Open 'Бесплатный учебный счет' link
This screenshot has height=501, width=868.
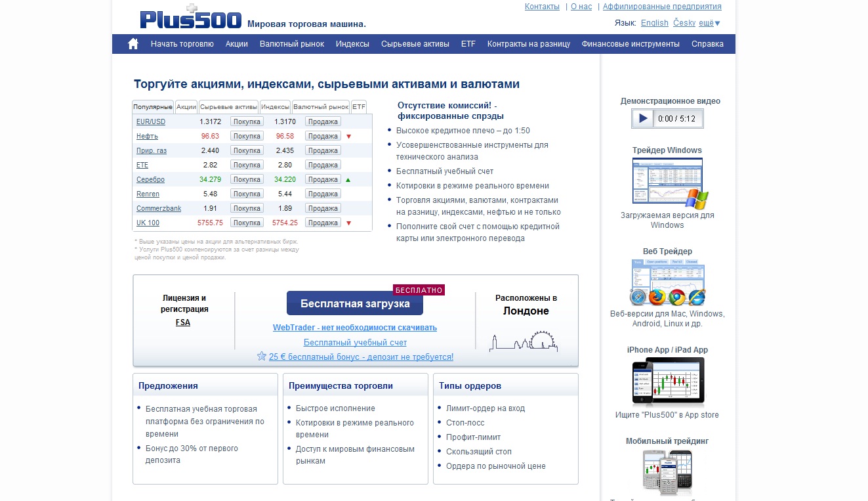(x=355, y=343)
